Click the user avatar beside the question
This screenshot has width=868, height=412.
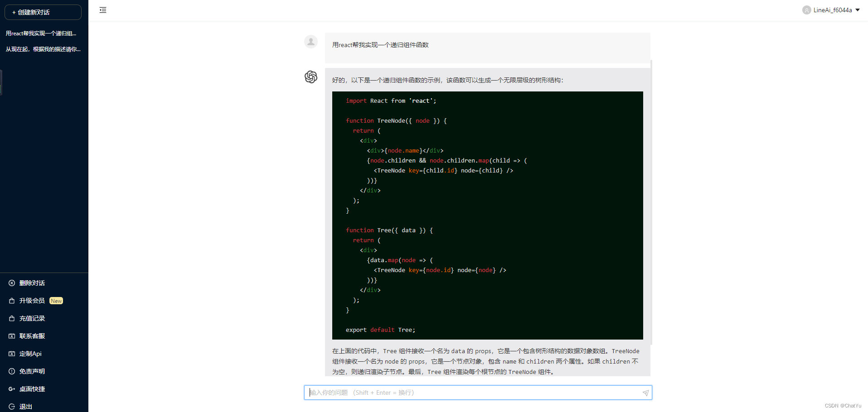[x=311, y=42]
